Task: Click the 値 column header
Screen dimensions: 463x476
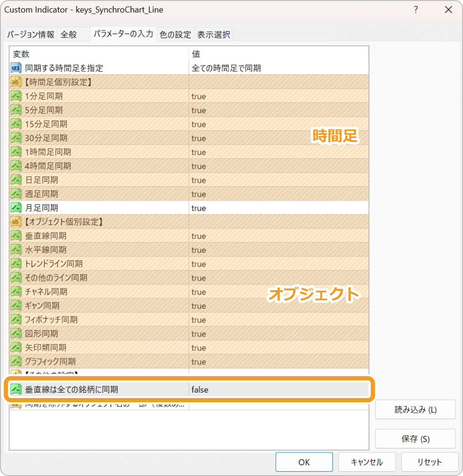Action: pyautogui.click(x=279, y=54)
